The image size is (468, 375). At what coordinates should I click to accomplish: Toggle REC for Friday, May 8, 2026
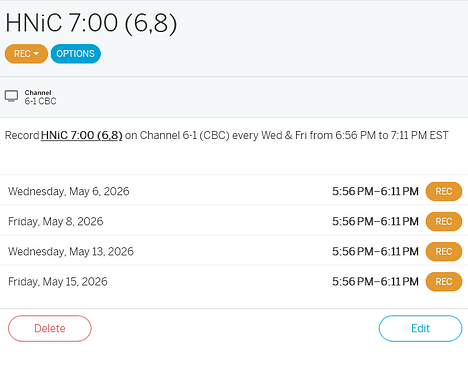pos(444,221)
